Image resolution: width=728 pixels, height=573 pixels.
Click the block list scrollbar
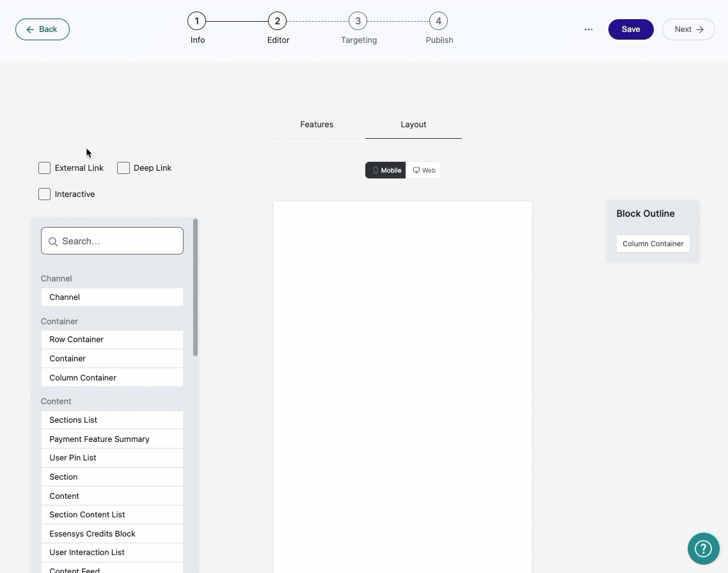(x=196, y=288)
